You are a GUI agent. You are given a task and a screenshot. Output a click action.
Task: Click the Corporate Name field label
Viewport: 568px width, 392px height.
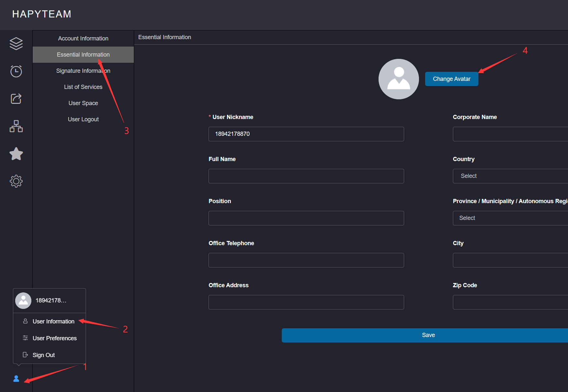pos(475,117)
